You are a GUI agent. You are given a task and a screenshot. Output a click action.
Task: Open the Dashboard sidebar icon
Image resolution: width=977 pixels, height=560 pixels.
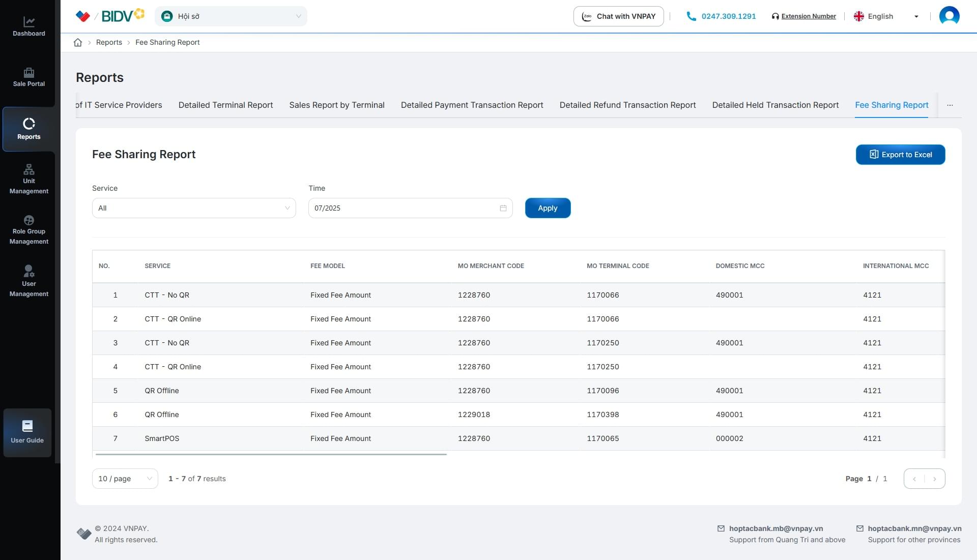point(29,22)
